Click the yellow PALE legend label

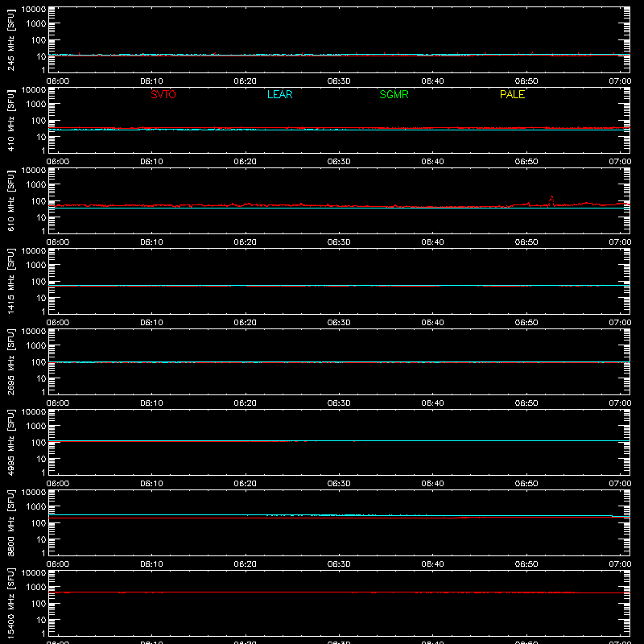click(512, 94)
